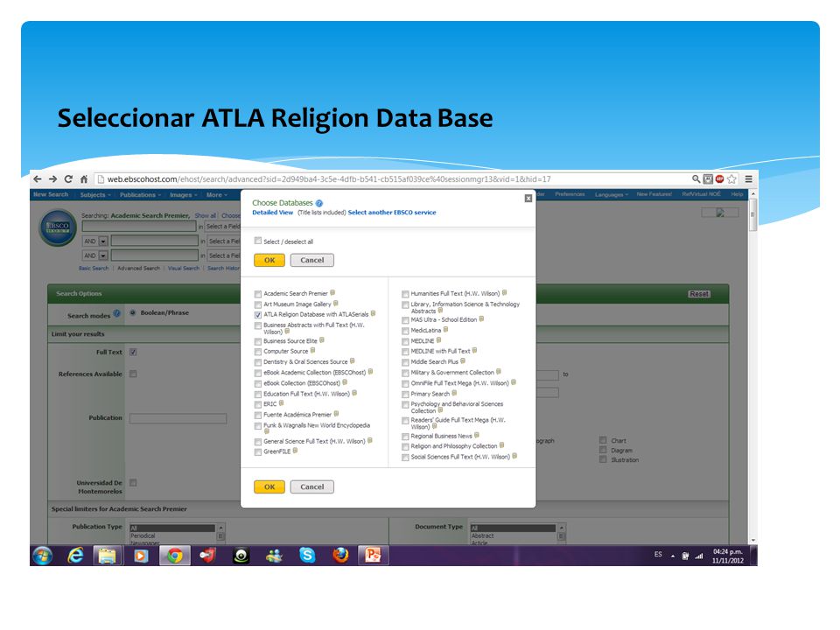Open Windows Explorer from the taskbar

[x=108, y=556]
